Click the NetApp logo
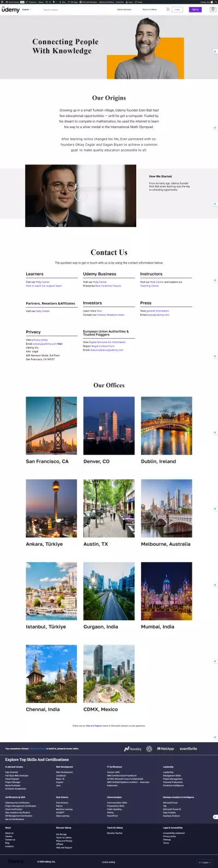Screen dimensions: 218x868 click(166, 749)
